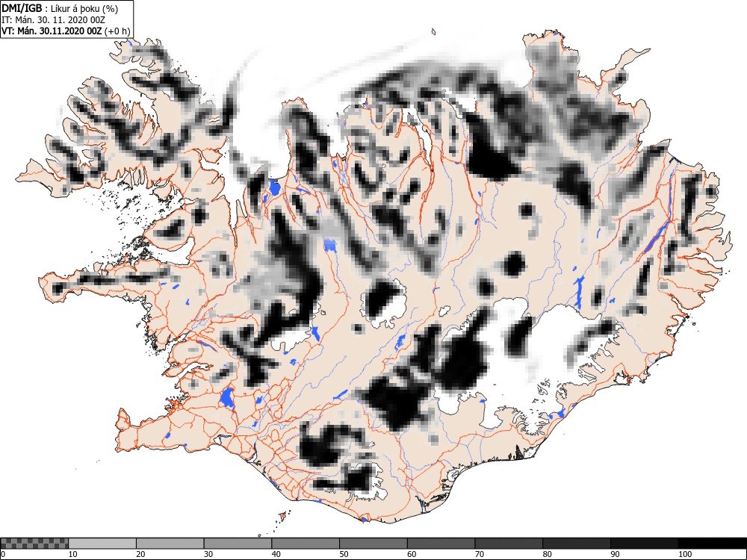Select the 40-50% legend color band
This screenshot has height=560, width=747.
pyautogui.click(x=306, y=544)
